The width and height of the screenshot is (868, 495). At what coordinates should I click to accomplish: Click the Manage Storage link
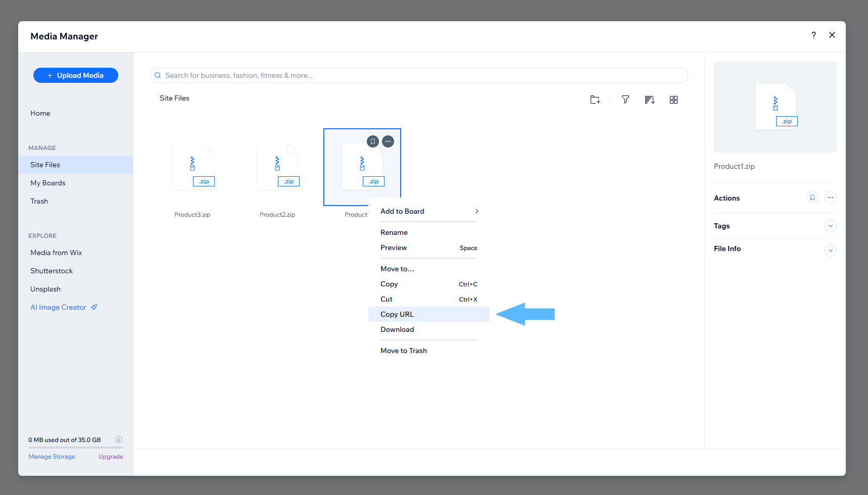tap(52, 457)
